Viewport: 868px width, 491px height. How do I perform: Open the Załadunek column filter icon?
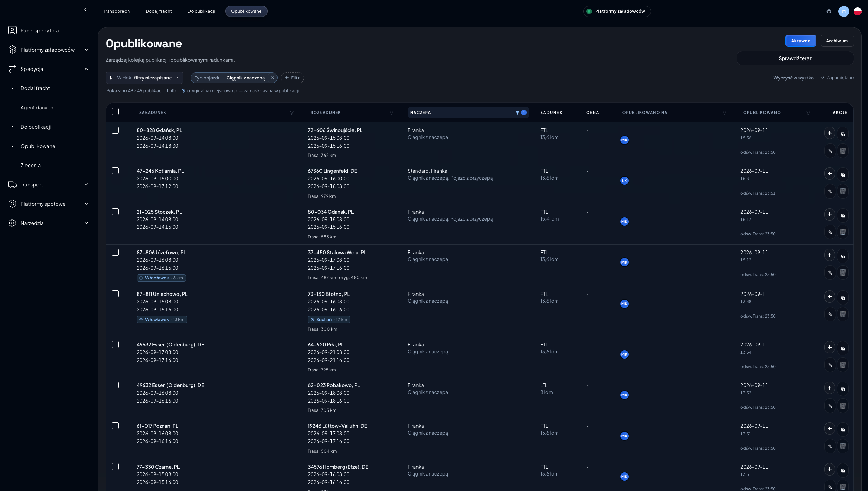[292, 113]
